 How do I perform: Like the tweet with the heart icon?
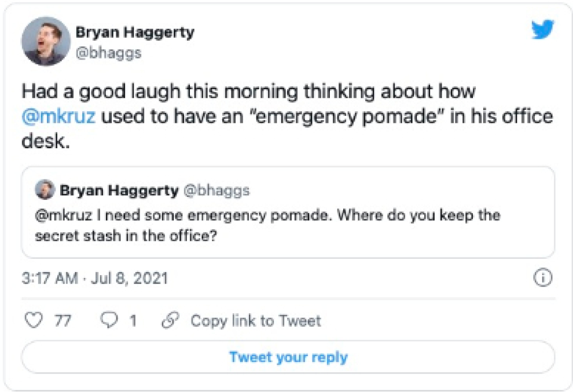(36, 320)
